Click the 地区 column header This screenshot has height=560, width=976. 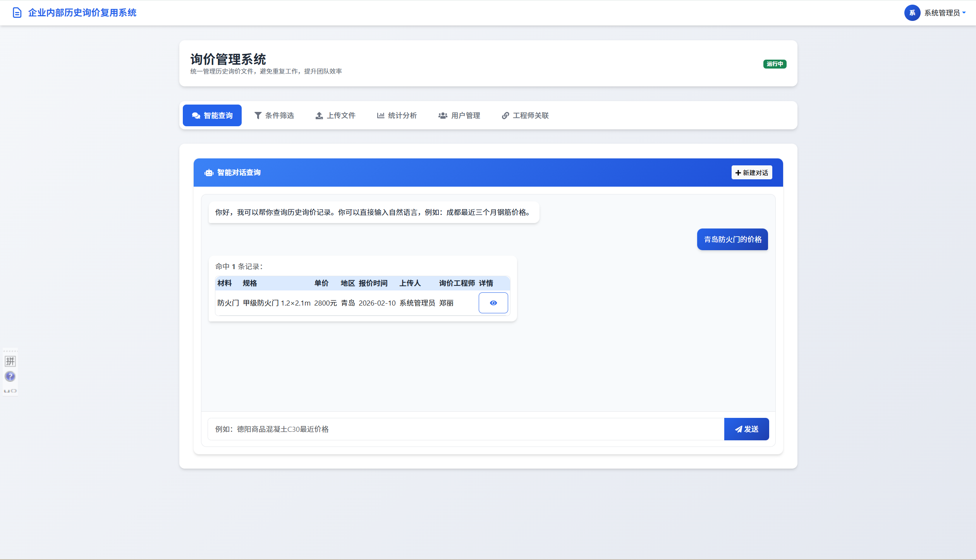(x=348, y=283)
